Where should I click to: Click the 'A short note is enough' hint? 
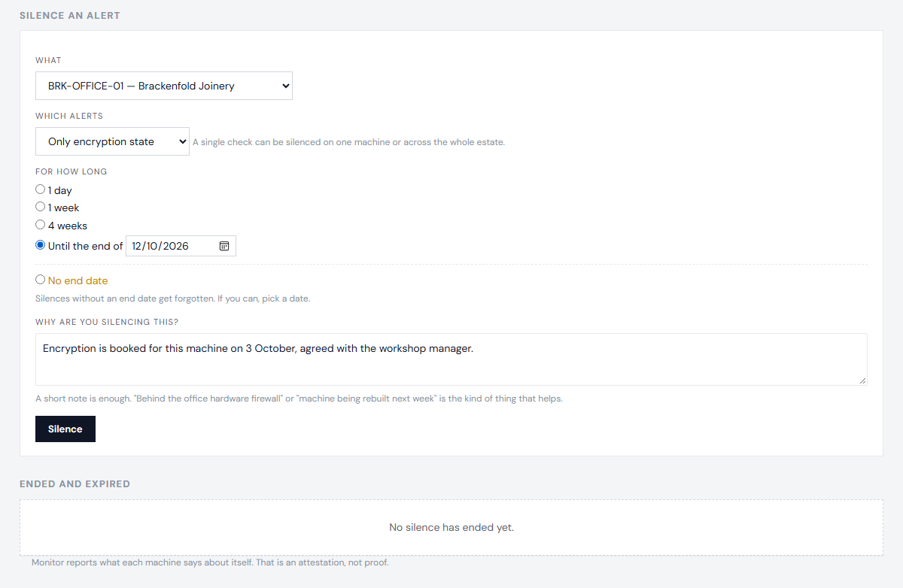tap(299, 399)
